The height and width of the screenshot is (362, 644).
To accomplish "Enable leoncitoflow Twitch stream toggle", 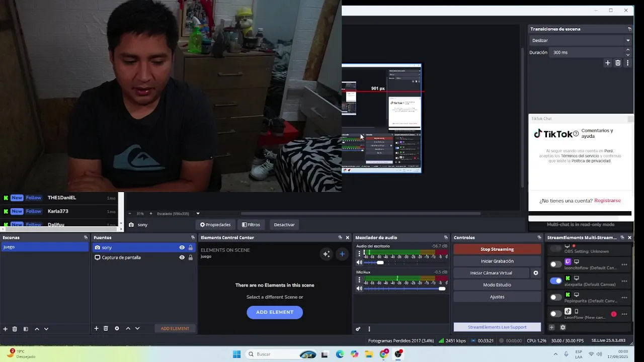I will coord(555,264).
